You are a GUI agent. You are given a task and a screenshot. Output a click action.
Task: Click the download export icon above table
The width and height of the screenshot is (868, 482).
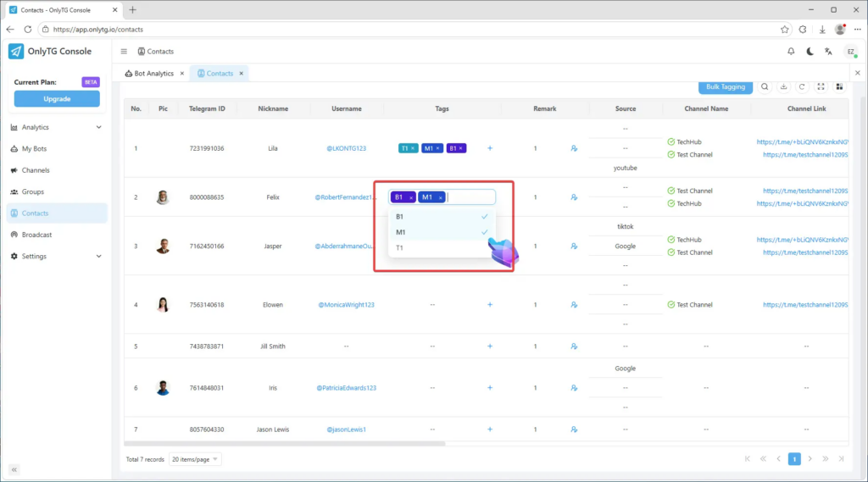click(x=784, y=86)
